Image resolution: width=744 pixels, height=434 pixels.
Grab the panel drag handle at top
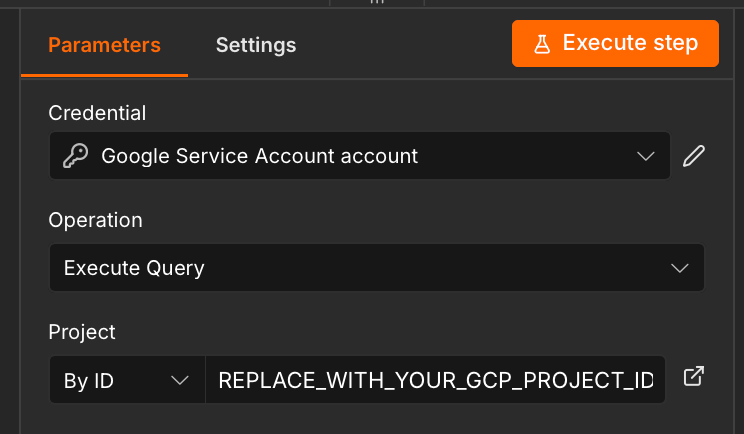[377, 2]
